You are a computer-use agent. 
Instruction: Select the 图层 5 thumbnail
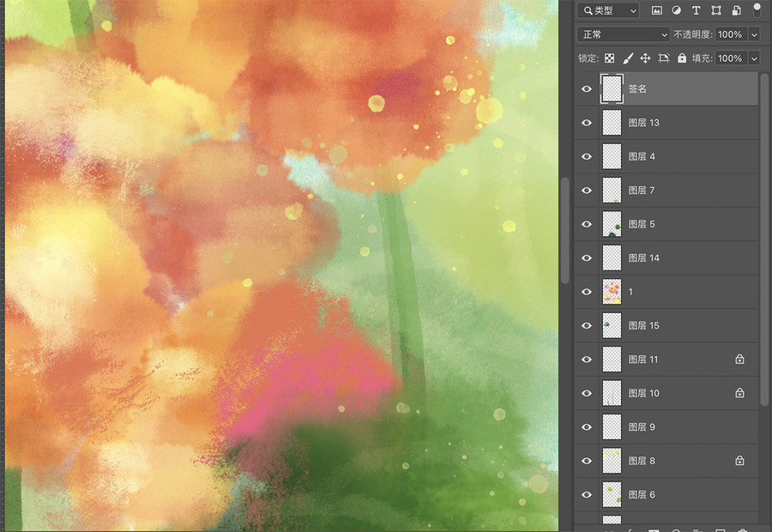point(612,224)
